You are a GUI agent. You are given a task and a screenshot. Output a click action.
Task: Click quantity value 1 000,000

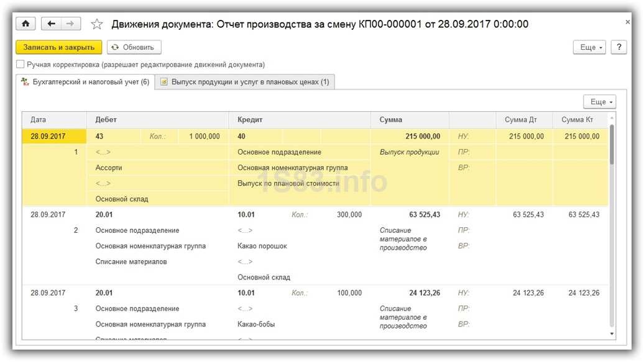coord(204,136)
